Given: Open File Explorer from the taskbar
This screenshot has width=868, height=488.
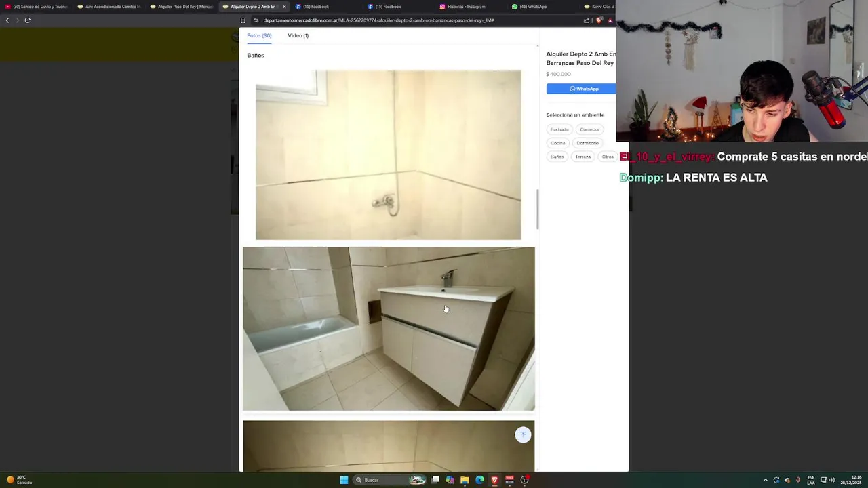Looking at the screenshot, I should (x=465, y=480).
